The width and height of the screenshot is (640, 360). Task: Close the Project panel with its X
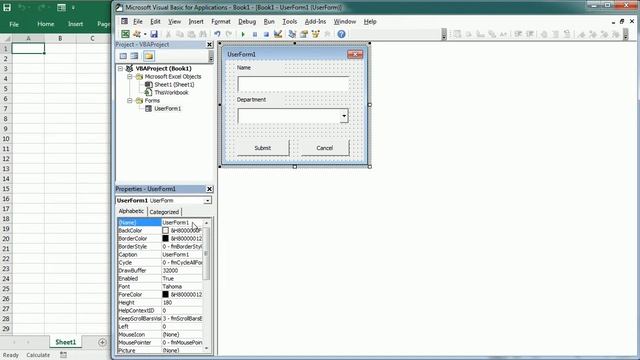pos(209,44)
